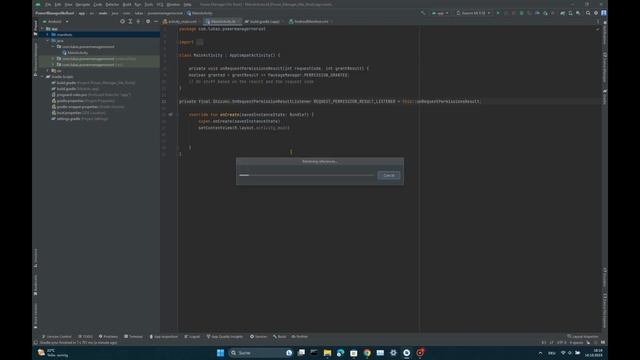Open the Android project view dropdown
The height and width of the screenshot is (360, 640).
pos(56,22)
